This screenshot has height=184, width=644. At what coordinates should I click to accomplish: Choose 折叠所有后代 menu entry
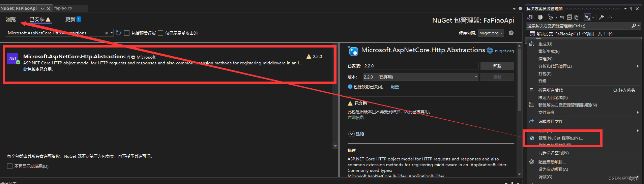click(583, 90)
